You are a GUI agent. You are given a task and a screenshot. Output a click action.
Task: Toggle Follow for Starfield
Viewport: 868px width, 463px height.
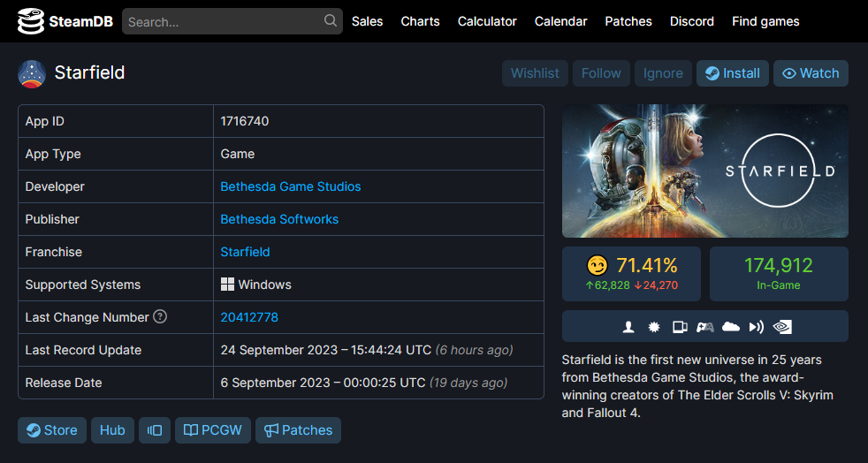tap(601, 73)
